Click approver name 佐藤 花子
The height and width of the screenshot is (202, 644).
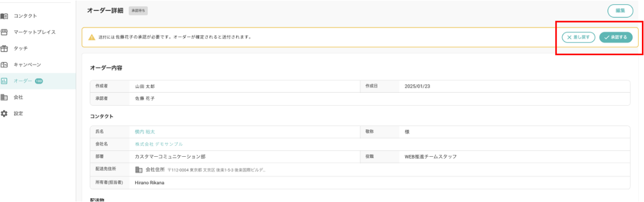tap(145, 98)
